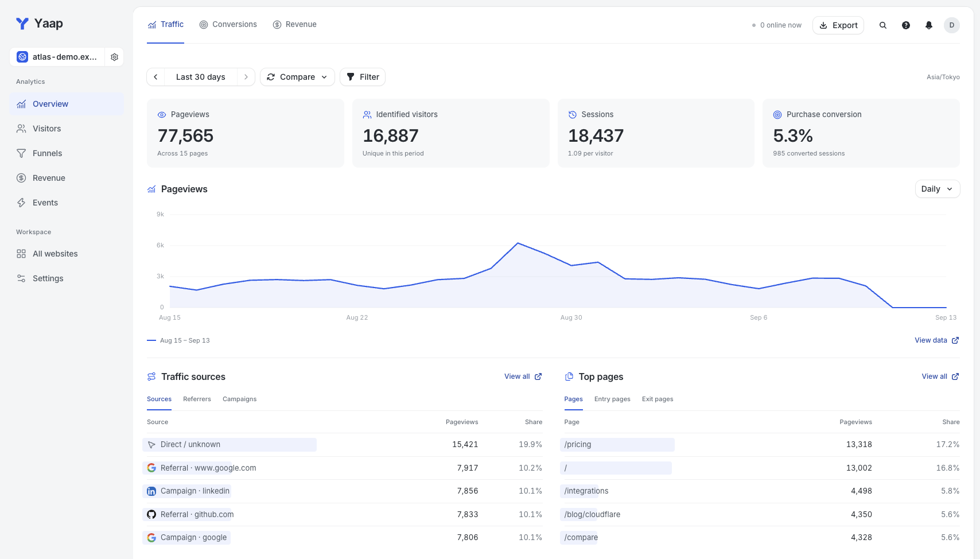980x559 pixels.
Task: Open the Compare dropdown
Action: tap(297, 77)
